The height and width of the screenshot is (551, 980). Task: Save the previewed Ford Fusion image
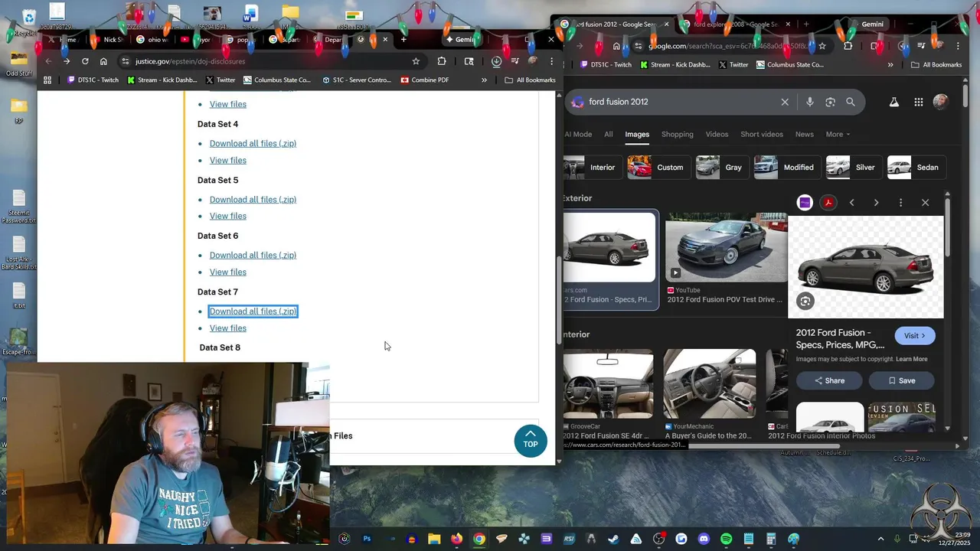[901, 380]
